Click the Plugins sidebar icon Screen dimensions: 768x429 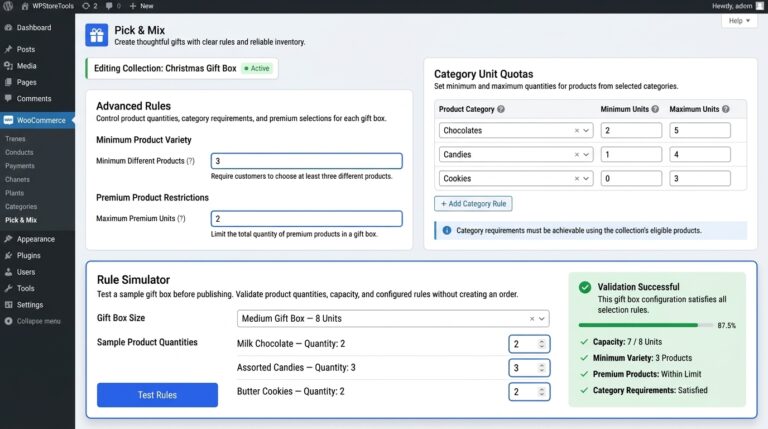click(x=8, y=256)
